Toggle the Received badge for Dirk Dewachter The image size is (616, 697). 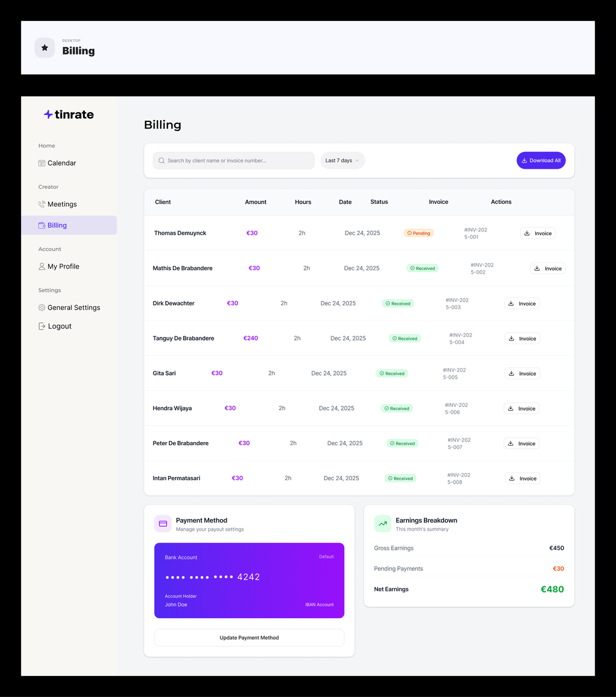tap(398, 303)
